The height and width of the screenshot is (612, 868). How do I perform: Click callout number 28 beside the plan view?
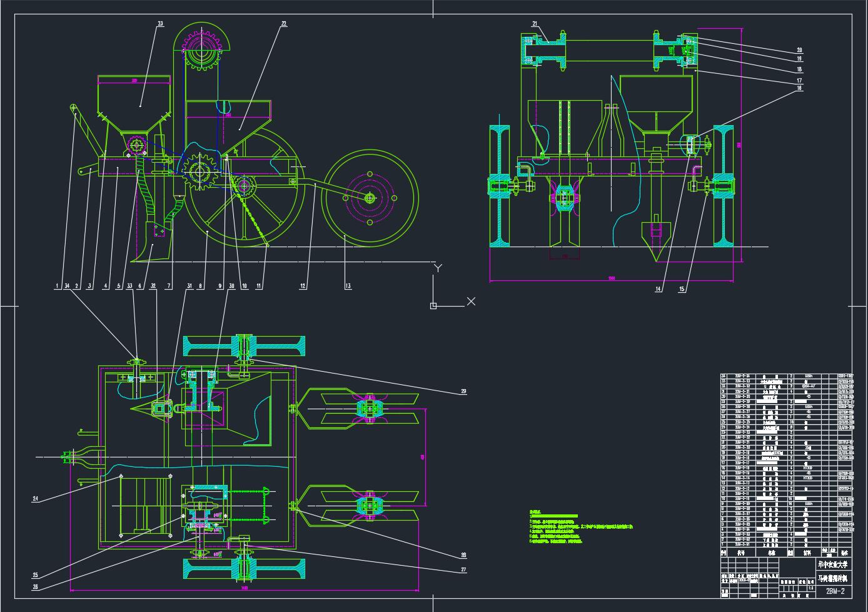point(463,554)
